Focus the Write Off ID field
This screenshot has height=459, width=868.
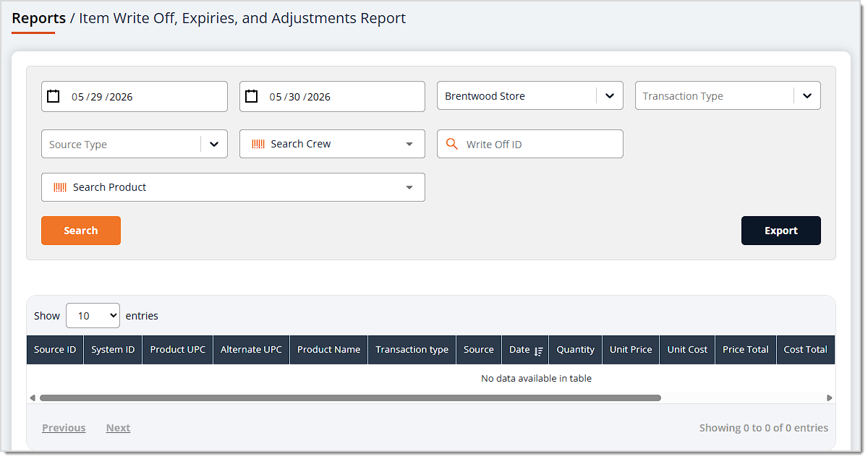coord(529,144)
